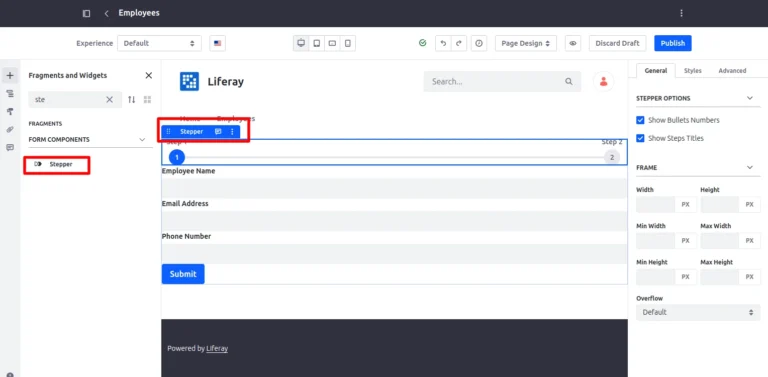
Task: Switch to landscape phone viewport preview
Action: (332, 43)
